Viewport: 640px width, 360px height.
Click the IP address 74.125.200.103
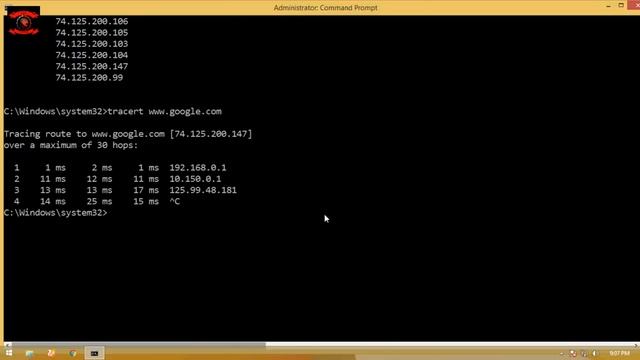pyautogui.click(x=91, y=44)
